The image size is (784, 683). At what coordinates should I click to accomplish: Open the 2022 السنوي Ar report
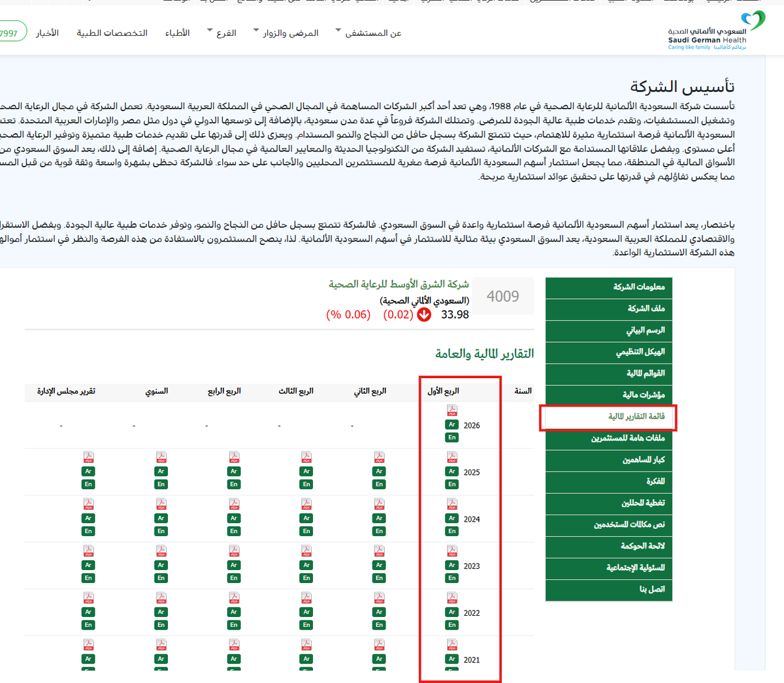pyautogui.click(x=161, y=612)
